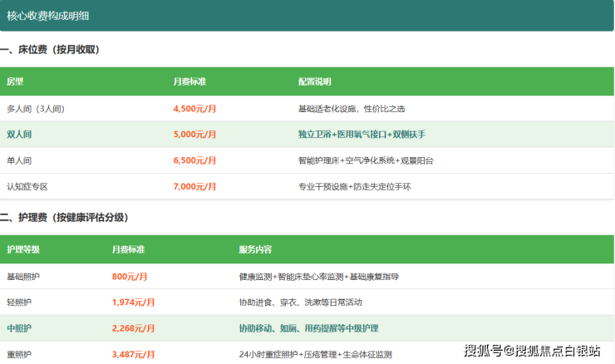Image resolution: width=615 pixels, height=364 pixels.
Task: Click the 7,000元/月 price
Action: 195,187
